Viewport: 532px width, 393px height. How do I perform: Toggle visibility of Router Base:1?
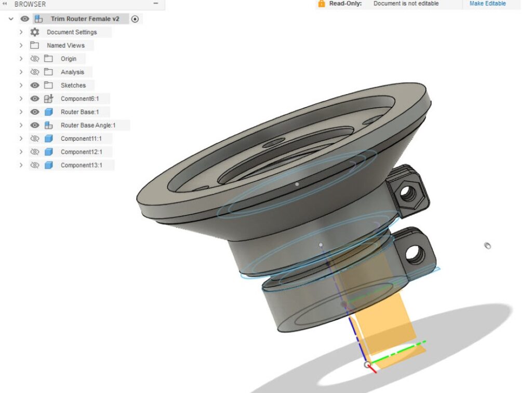click(x=35, y=112)
